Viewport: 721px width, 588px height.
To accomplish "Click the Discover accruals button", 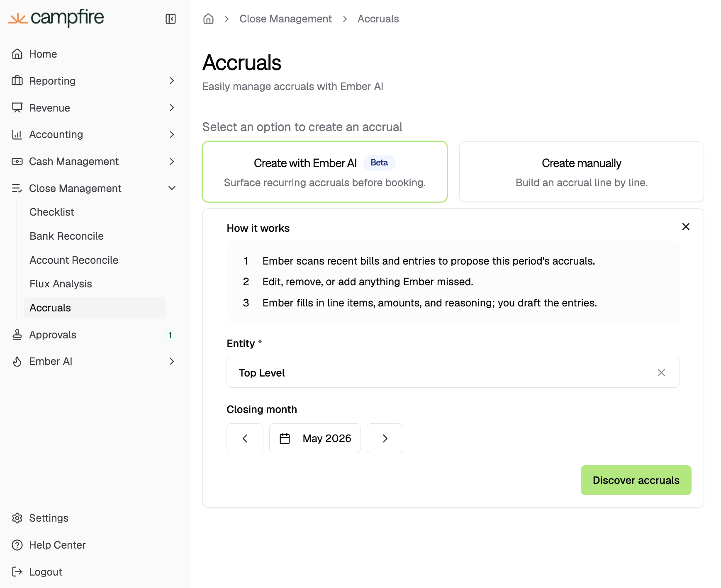I will pos(636,480).
